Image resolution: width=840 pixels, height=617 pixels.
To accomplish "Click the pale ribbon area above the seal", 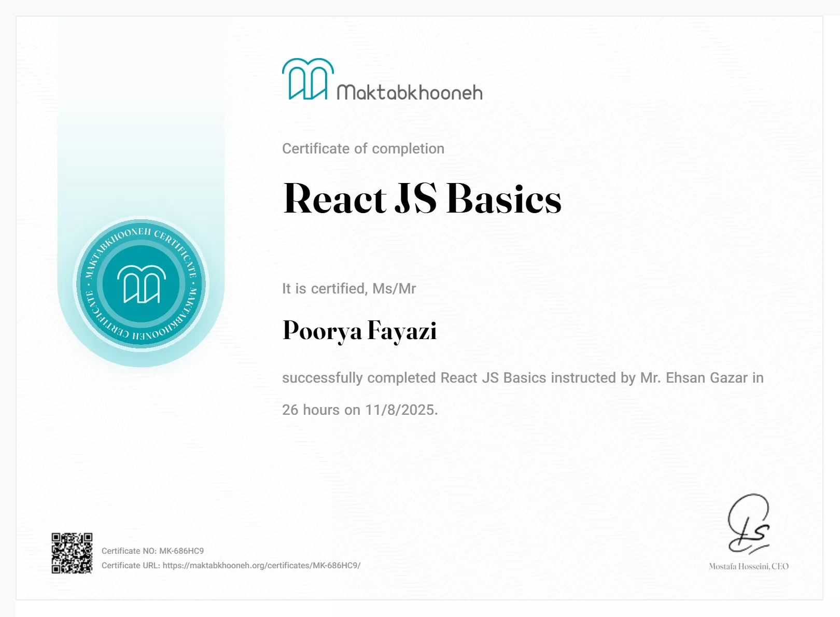I will (x=141, y=130).
